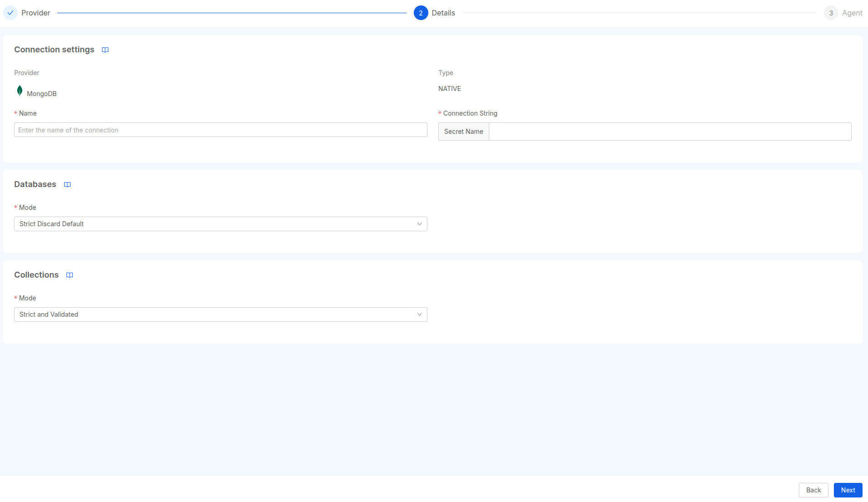Screen dimensions: 868x502
Task: Click the Details step number badge
Action: (421, 13)
